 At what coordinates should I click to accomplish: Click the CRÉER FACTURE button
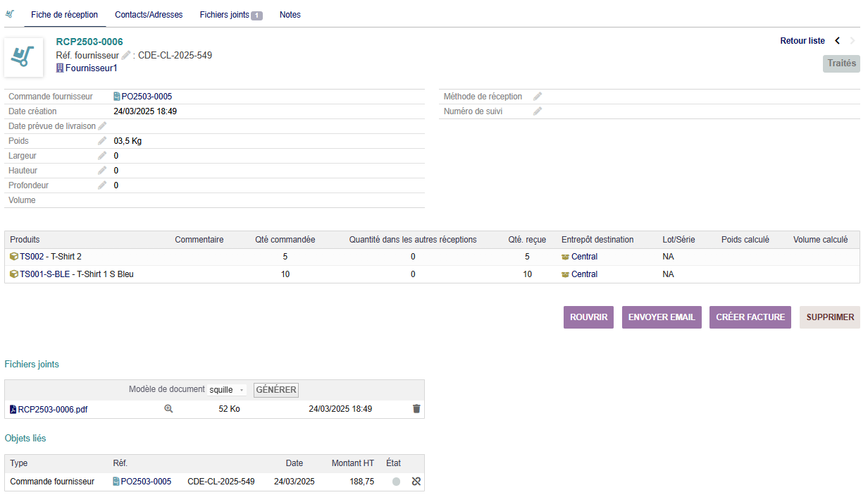(750, 317)
